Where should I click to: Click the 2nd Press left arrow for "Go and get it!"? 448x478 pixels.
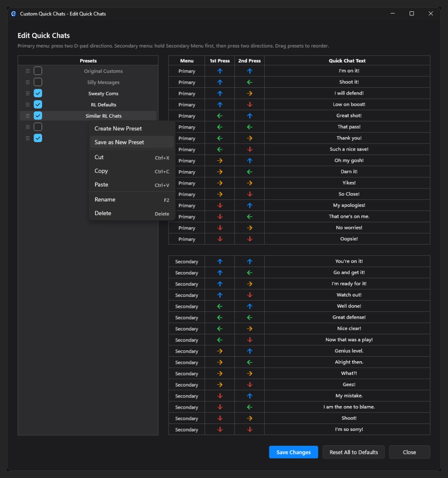coord(250,273)
